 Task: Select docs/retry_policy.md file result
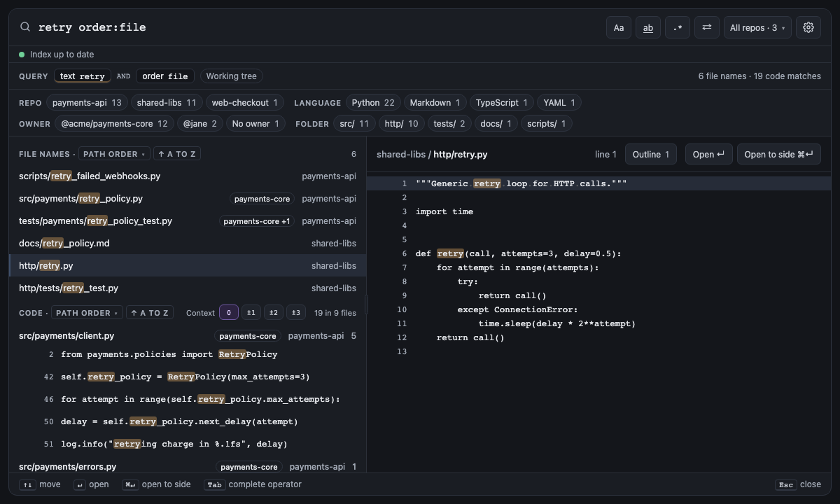188,244
